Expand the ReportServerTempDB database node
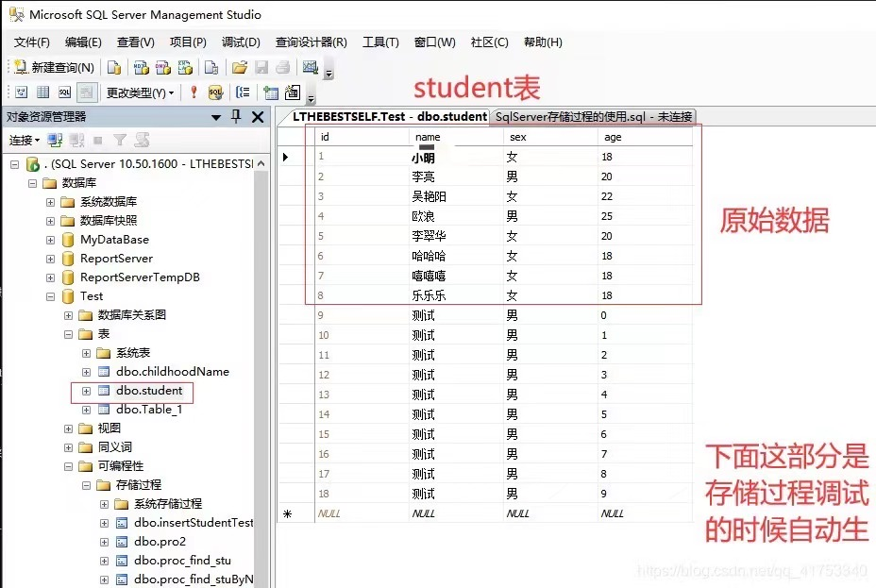Viewport: 876px width, 588px height. (50, 277)
